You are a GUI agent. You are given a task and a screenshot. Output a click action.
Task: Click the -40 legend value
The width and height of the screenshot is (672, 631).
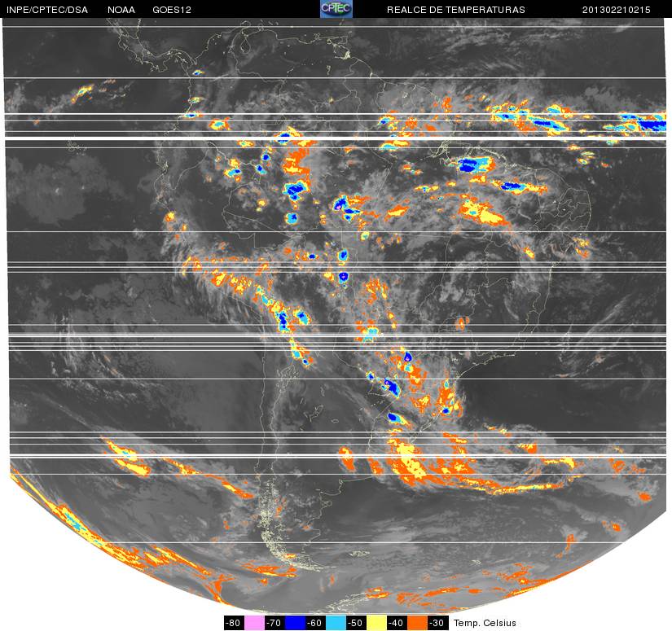[397, 623]
